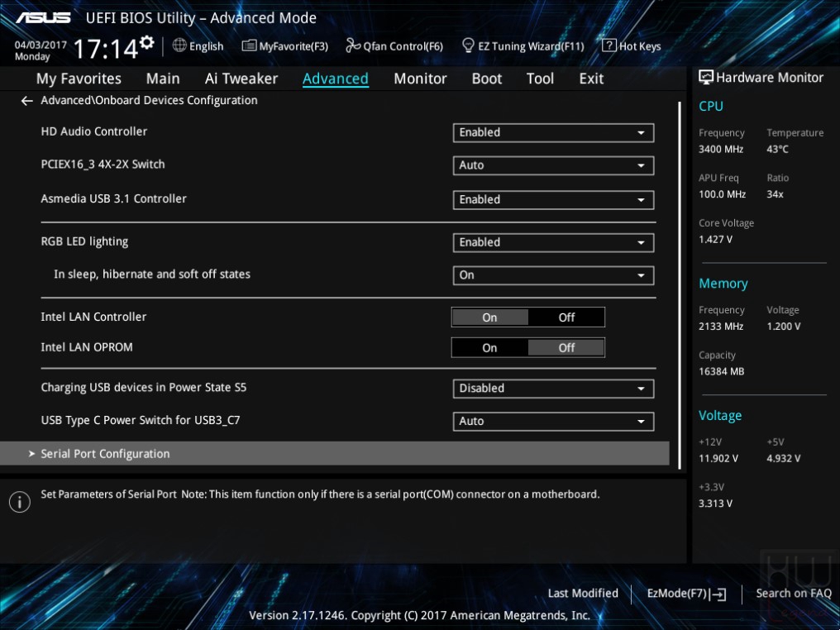Image resolution: width=840 pixels, height=630 pixels.
Task: Click the CPU ratio value 34x
Action: click(775, 194)
